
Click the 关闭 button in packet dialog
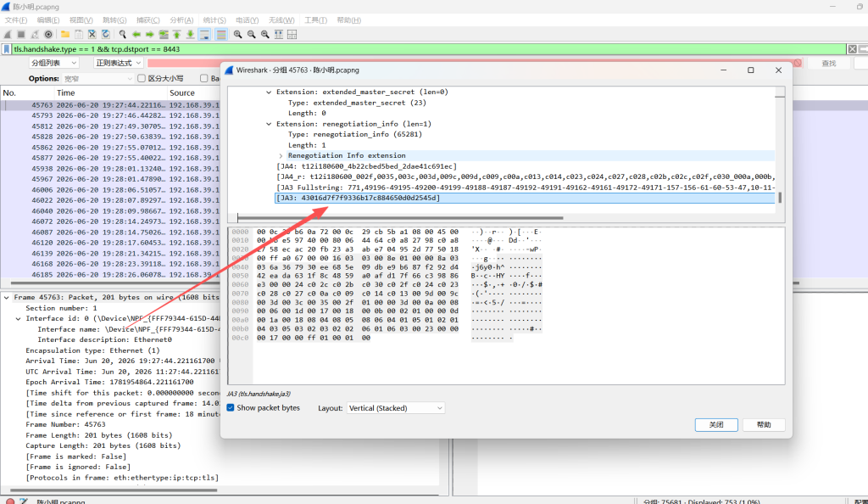pyautogui.click(x=716, y=425)
